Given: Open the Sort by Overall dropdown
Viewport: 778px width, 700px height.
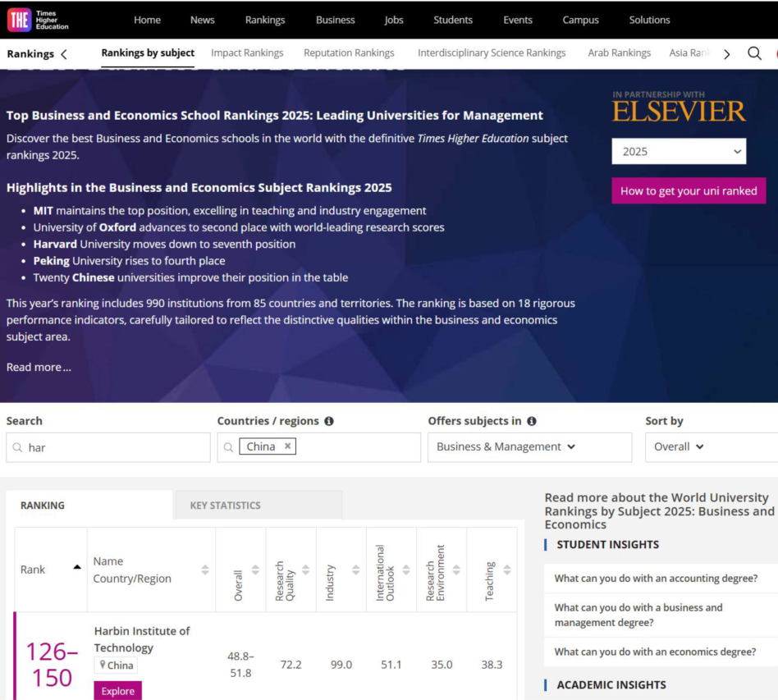Looking at the screenshot, I should click(679, 447).
